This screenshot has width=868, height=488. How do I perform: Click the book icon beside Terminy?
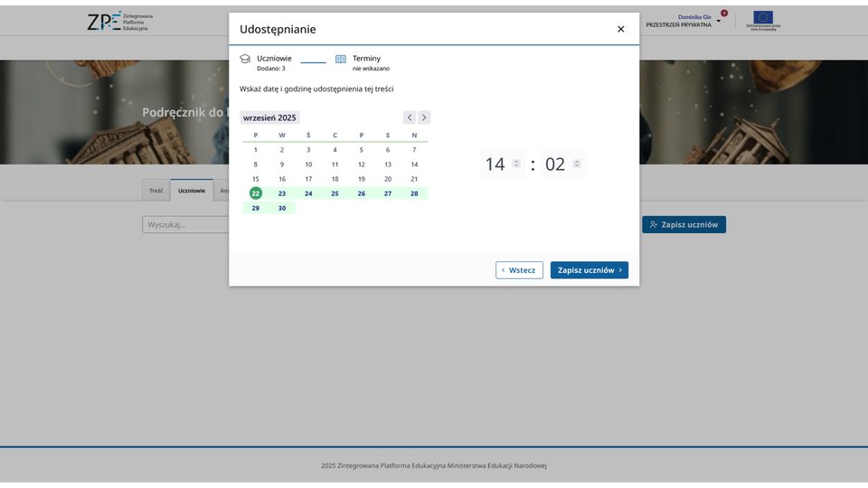click(341, 59)
